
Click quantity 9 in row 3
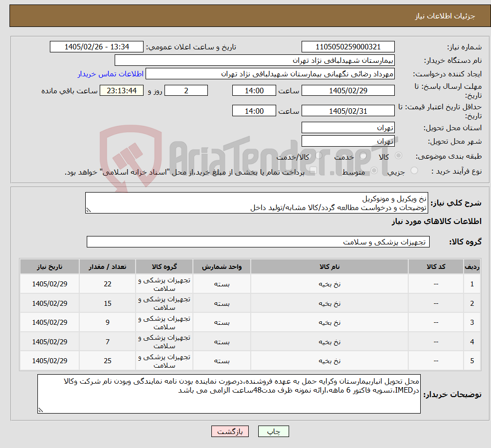(x=107, y=323)
